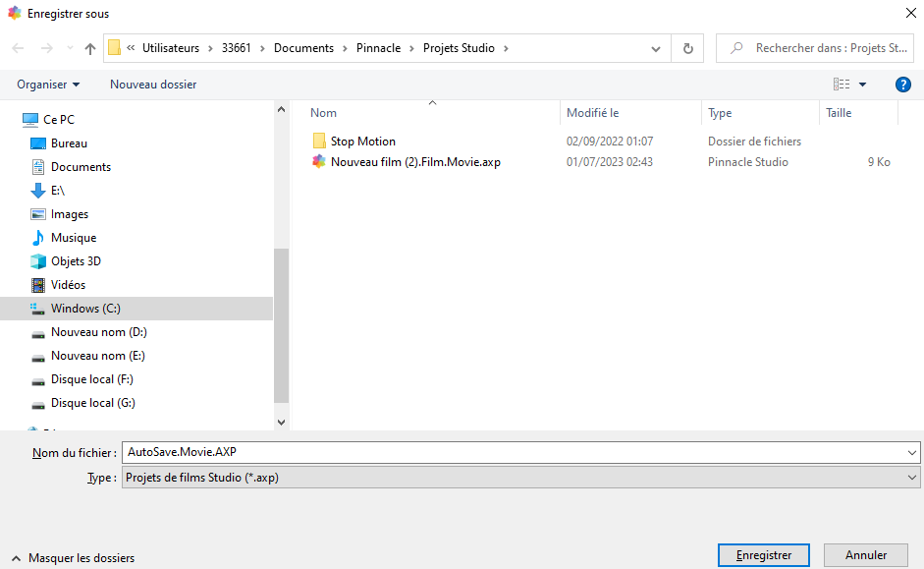Select Documents in the navigation pane
Screen dimensions: 924x569
pyautogui.click(x=81, y=167)
